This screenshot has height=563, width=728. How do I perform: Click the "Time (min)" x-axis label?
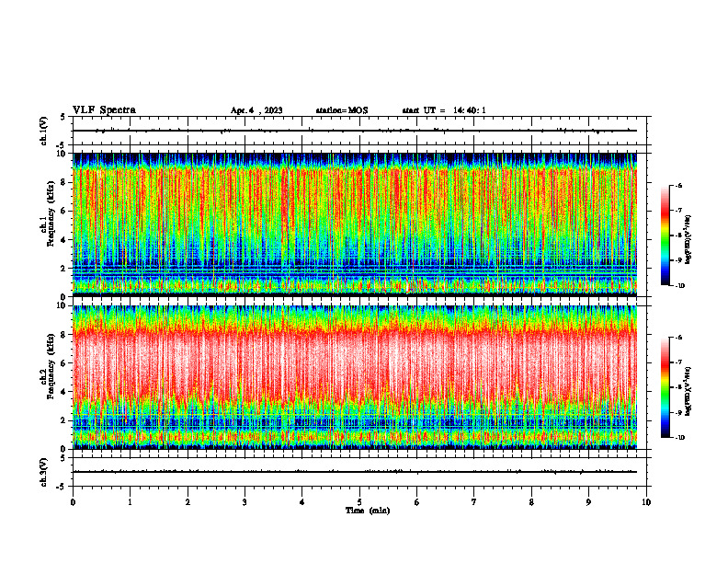click(368, 511)
